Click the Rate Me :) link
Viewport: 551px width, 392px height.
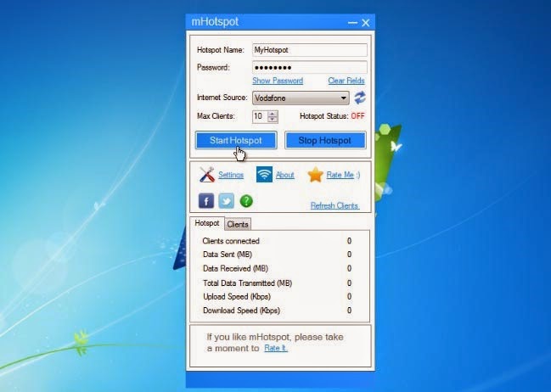click(x=343, y=175)
